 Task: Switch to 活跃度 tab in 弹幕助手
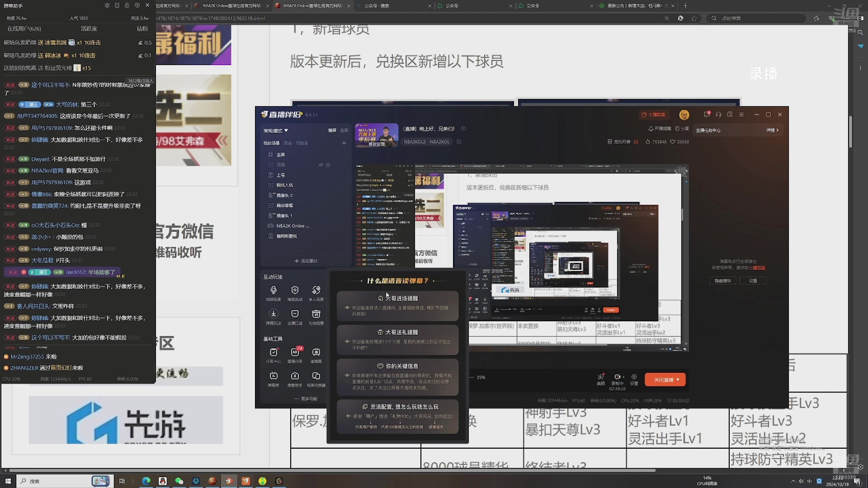pyautogui.click(x=89, y=28)
